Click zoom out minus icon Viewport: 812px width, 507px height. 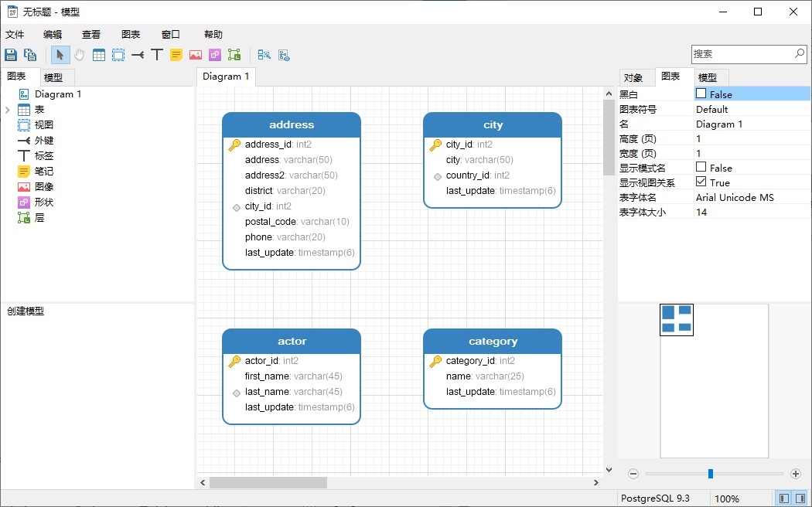(633, 473)
